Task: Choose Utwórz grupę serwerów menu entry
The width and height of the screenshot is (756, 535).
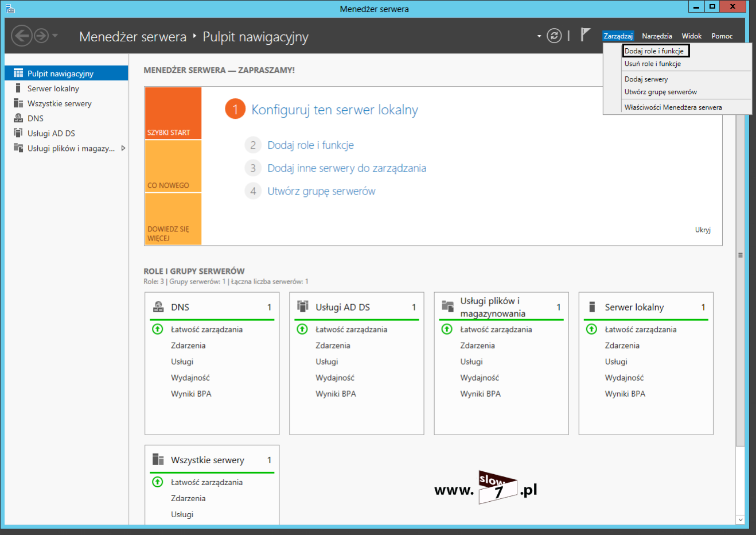Action: click(661, 92)
